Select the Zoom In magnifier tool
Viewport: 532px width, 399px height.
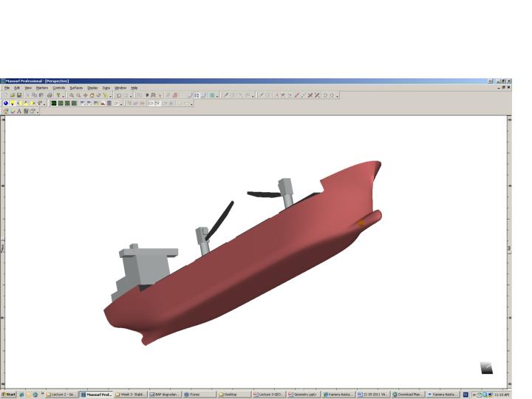coord(72,95)
